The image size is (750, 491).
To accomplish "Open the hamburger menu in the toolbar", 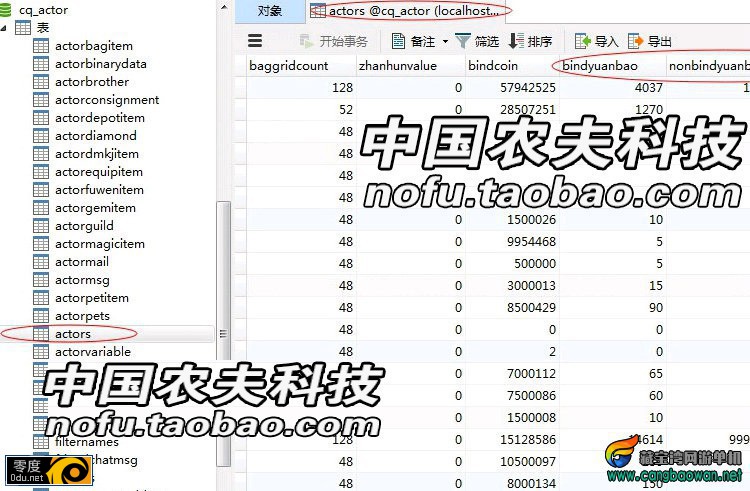I will (x=255, y=41).
